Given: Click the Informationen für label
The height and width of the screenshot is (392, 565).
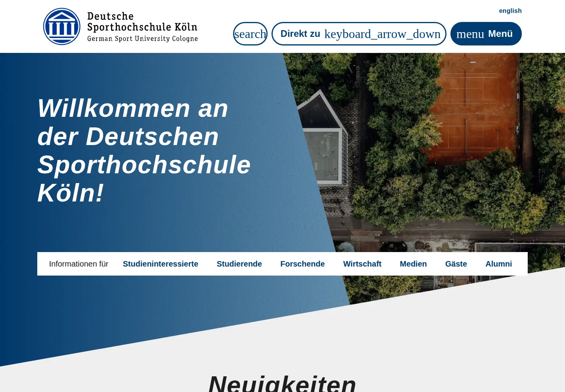Looking at the screenshot, I should (78, 264).
